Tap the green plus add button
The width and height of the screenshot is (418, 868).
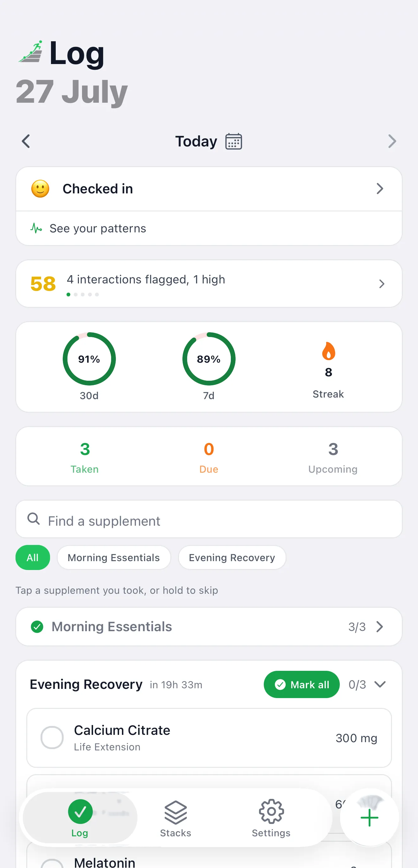coord(369,818)
